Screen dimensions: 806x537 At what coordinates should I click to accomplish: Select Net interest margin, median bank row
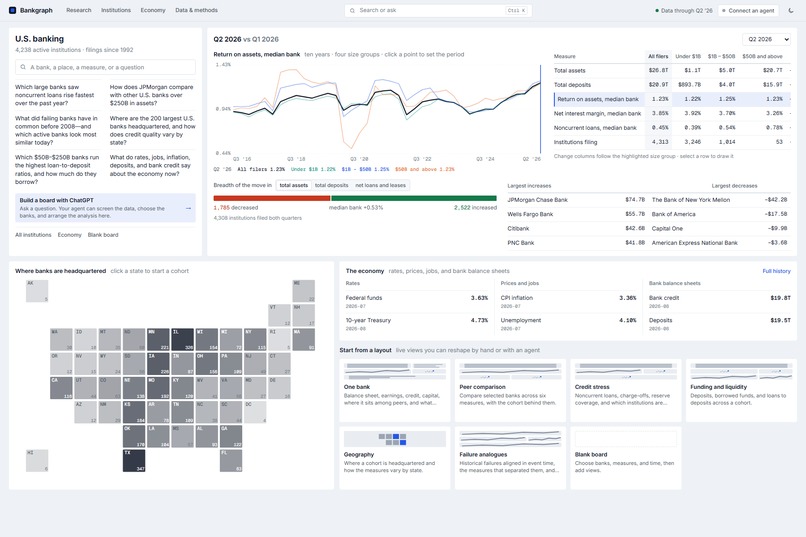[x=672, y=114]
